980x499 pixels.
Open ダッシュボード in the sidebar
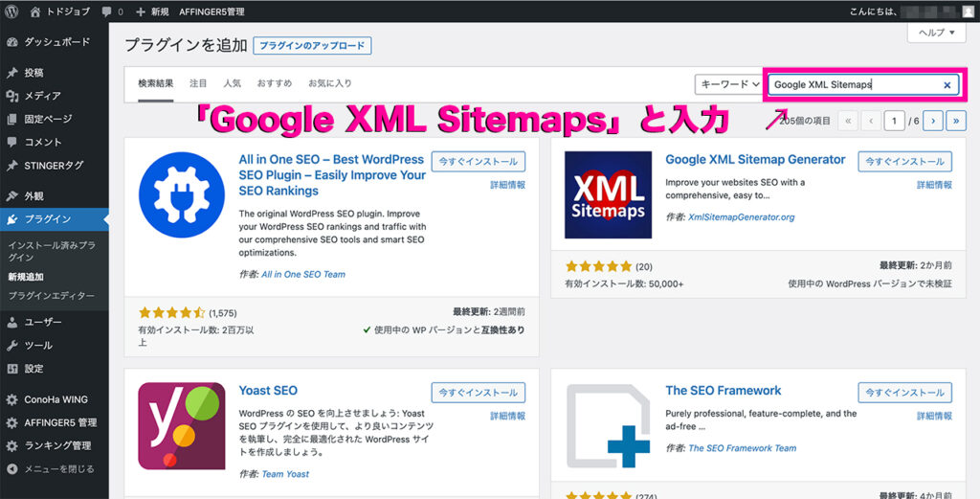pos(55,42)
